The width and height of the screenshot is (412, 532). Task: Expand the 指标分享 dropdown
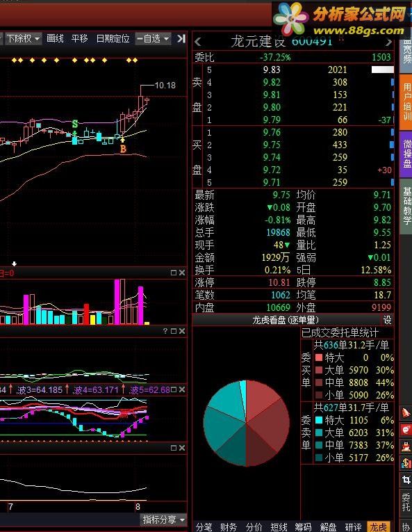pos(163,519)
